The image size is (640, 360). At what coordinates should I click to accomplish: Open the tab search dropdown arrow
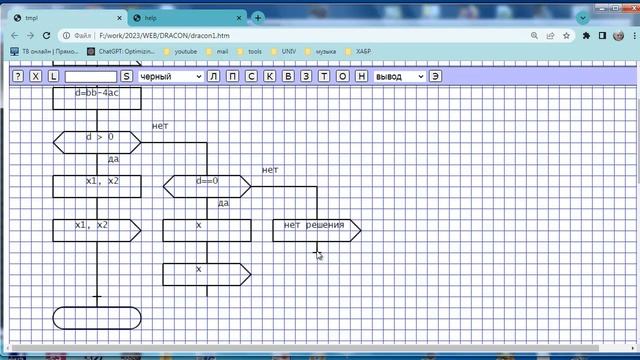click(x=583, y=18)
